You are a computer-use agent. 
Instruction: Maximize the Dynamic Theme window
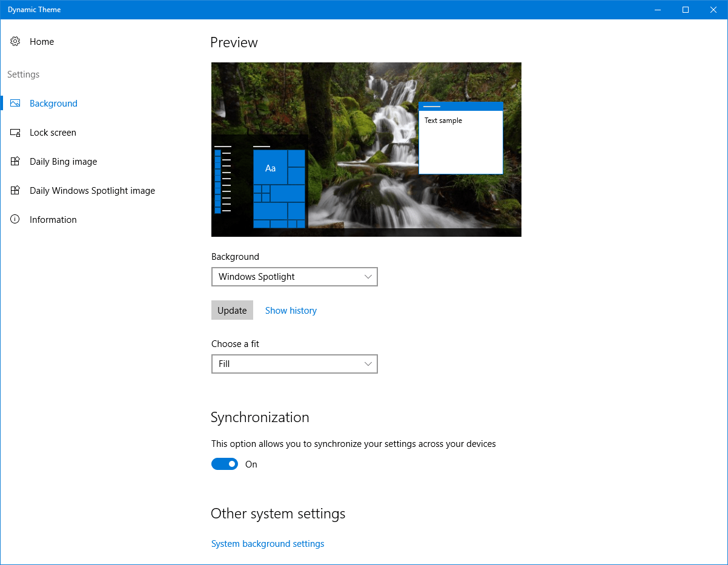pyautogui.click(x=686, y=10)
